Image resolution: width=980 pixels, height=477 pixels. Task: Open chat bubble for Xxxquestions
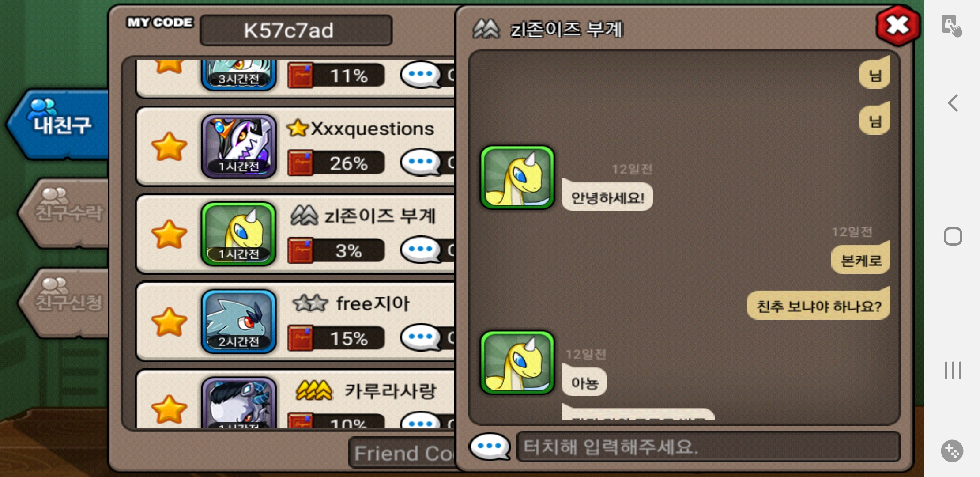pyautogui.click(x=422, y=163)
